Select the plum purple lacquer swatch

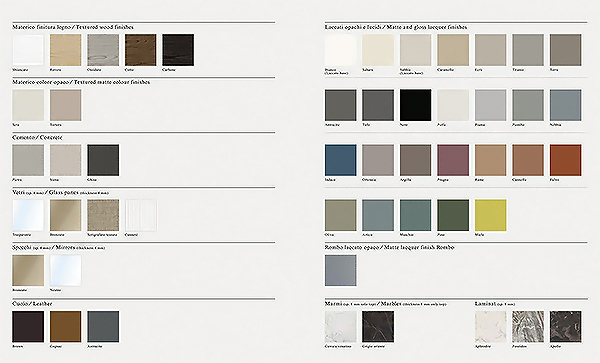[x=453, y=160]
